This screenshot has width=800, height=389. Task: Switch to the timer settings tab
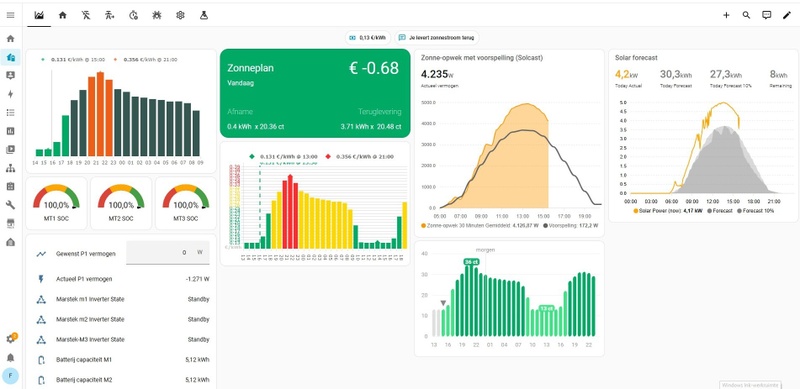coord(133,15)
